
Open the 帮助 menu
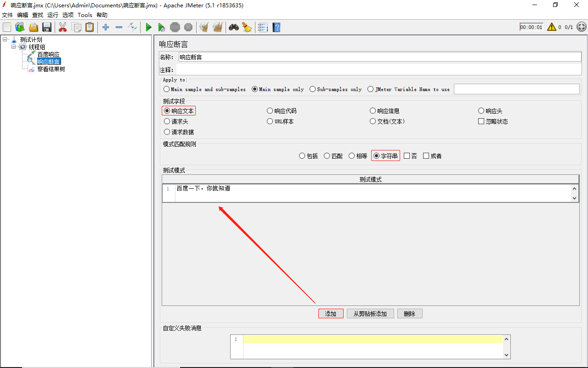[x=102, y=15]
